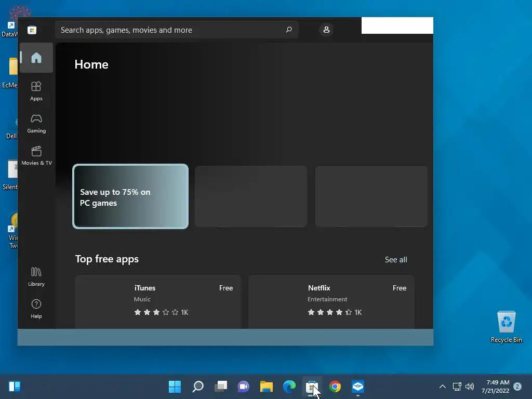Open Movies & TV section

click(x=36, y=156)
